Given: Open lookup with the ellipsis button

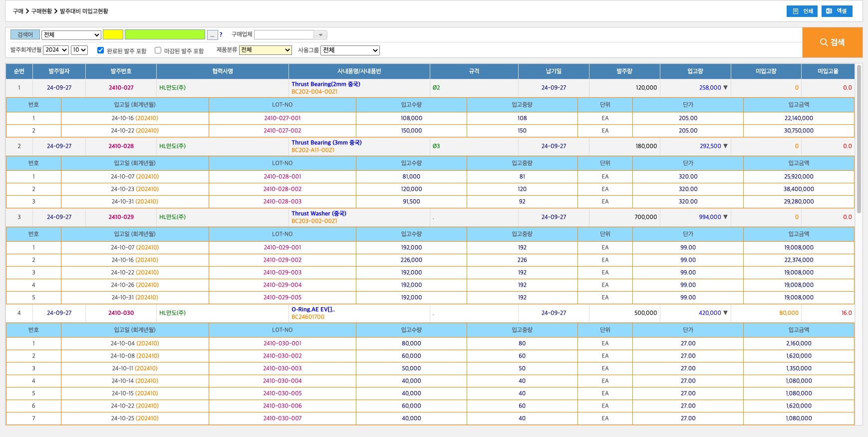Looking at the screenshot, I should click(212, 35).
